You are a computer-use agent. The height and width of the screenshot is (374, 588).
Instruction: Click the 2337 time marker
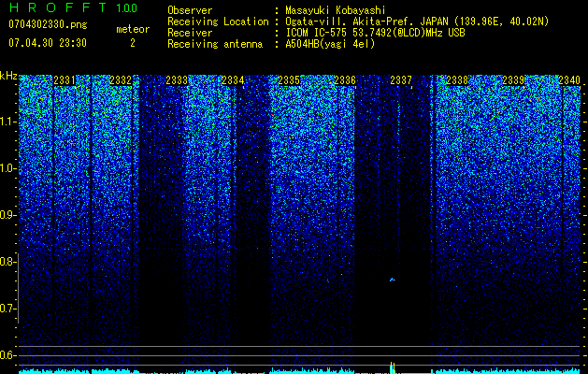tap(401, 80)
